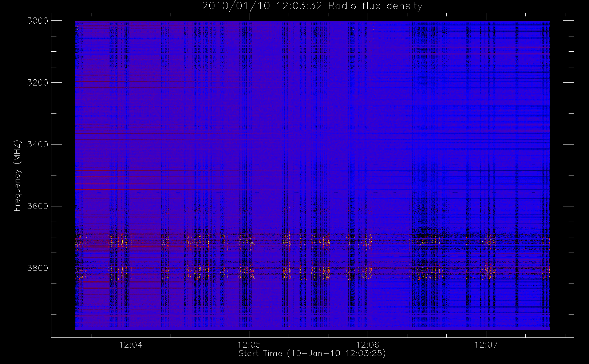Click the plot title '2010/01/10 12:03:32 Radio flux density'
This screenshot has width=589, height=364.
tap(312, 6)
